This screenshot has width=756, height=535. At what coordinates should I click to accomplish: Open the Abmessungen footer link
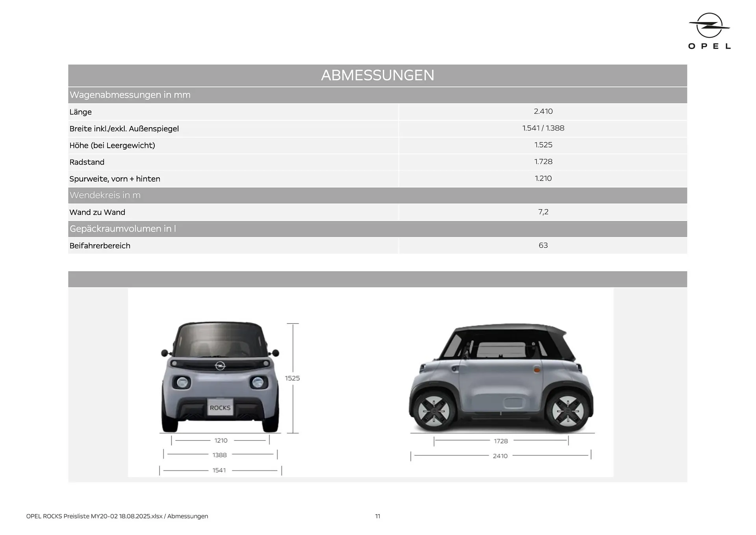pyautogui.click(x=188, y=516)
